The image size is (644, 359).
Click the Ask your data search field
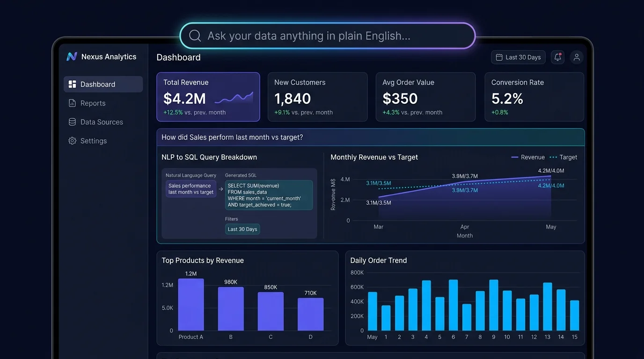click(328, 36)
